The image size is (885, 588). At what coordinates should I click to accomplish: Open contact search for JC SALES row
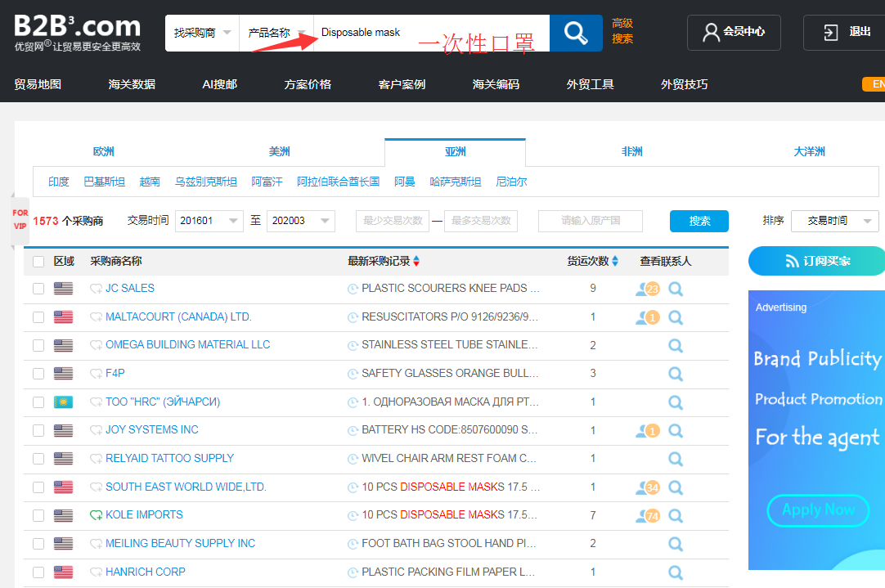click(x=676, y=289)
